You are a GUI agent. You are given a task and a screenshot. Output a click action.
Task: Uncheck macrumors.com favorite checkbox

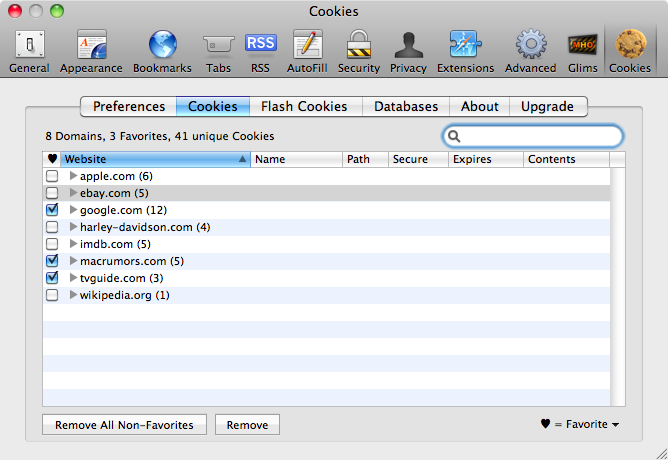click(x=52, y=261)
